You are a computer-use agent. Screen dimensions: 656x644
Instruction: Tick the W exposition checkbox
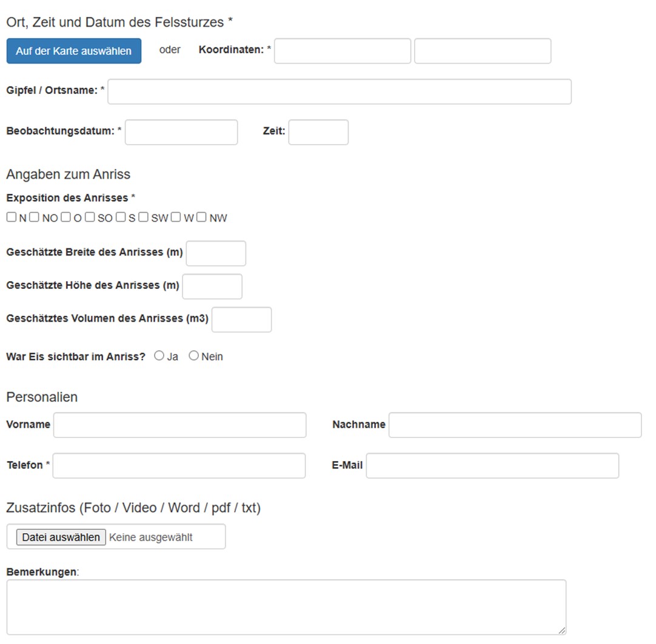pos(176,217)
